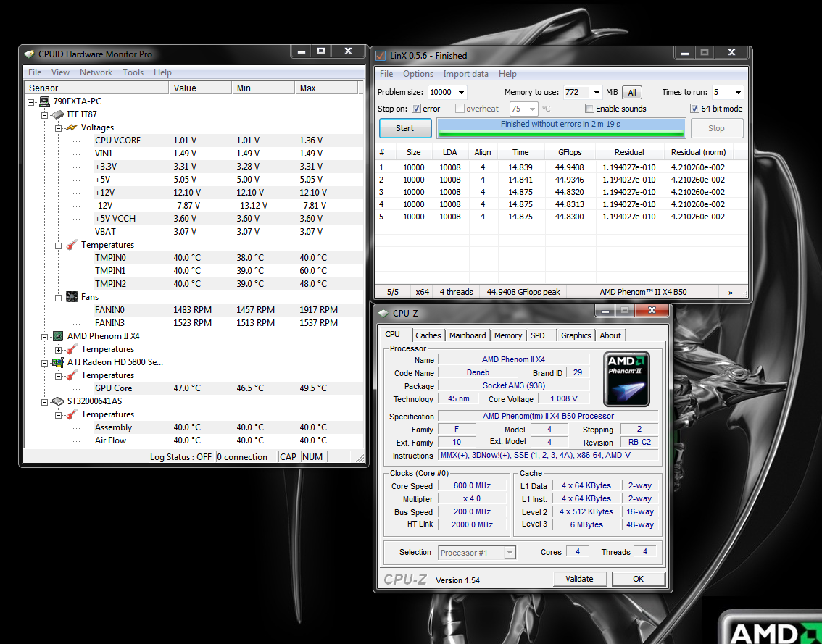Open the Problem size dropdown

[461, 92]
